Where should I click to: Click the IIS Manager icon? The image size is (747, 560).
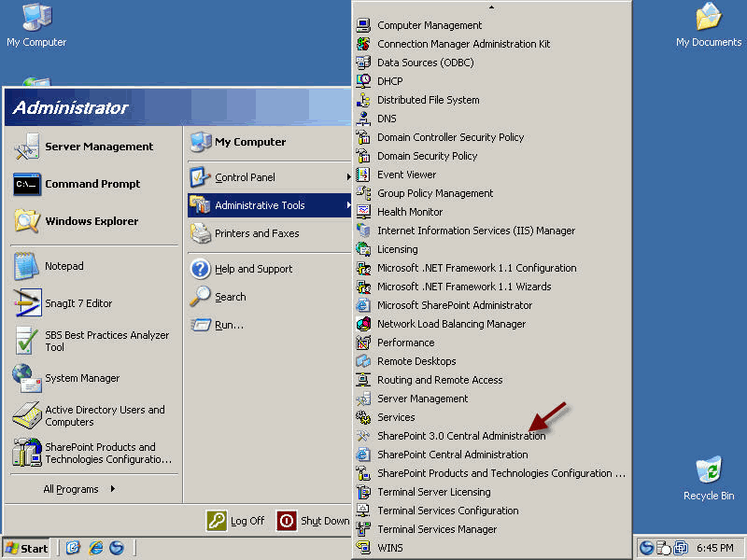point(363,231)
